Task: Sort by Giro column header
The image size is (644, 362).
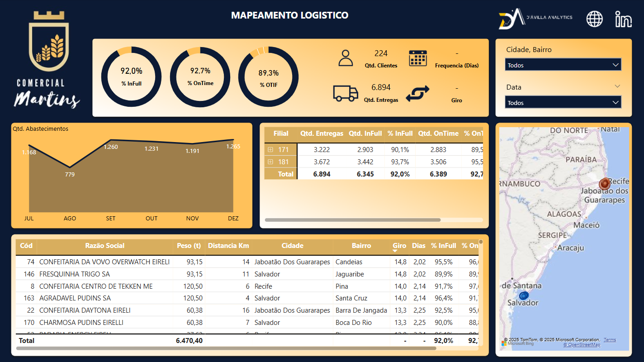Action: coord(399,246)
